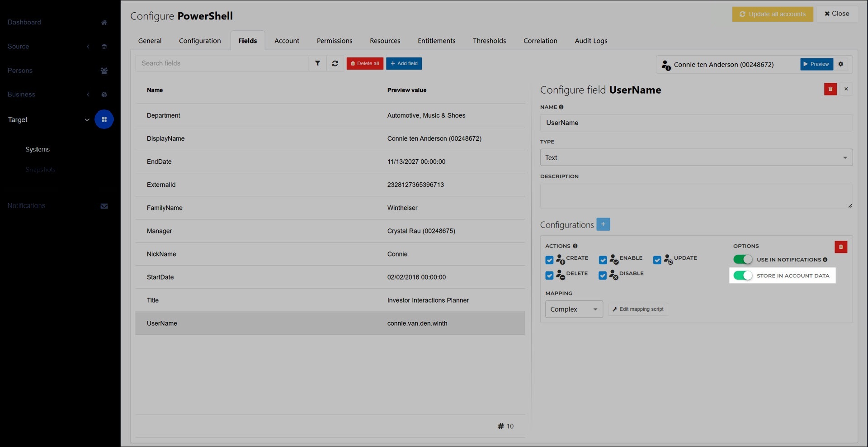Click the filter funnel icon
This screenshot has height=447, width=868.
(x=317, y=63)
